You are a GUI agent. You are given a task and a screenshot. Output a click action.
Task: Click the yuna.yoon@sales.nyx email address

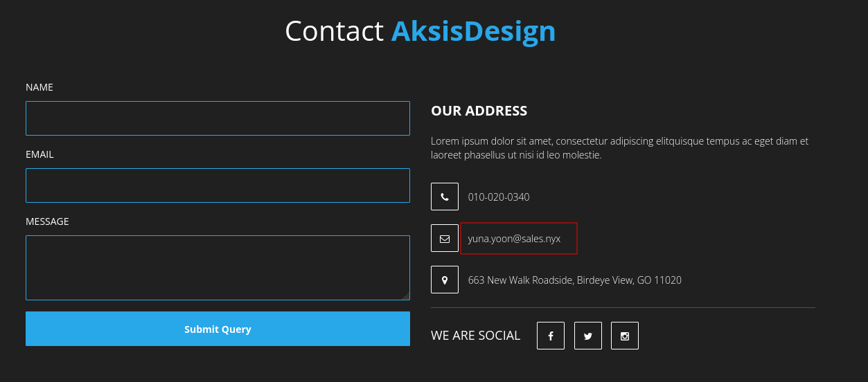[x=514, y=239]
